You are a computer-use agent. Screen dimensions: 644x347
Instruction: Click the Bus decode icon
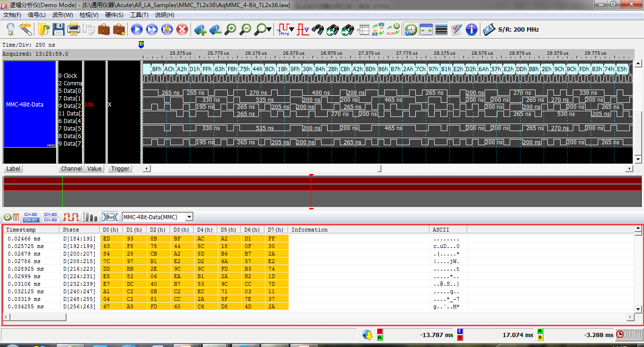pos(110,217)
